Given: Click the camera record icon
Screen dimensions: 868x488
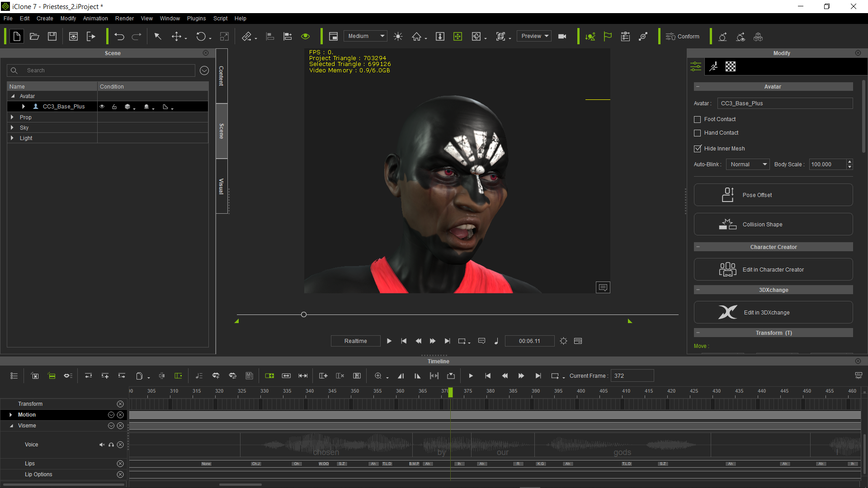Looking at the screenshot, I should point(562,37).
